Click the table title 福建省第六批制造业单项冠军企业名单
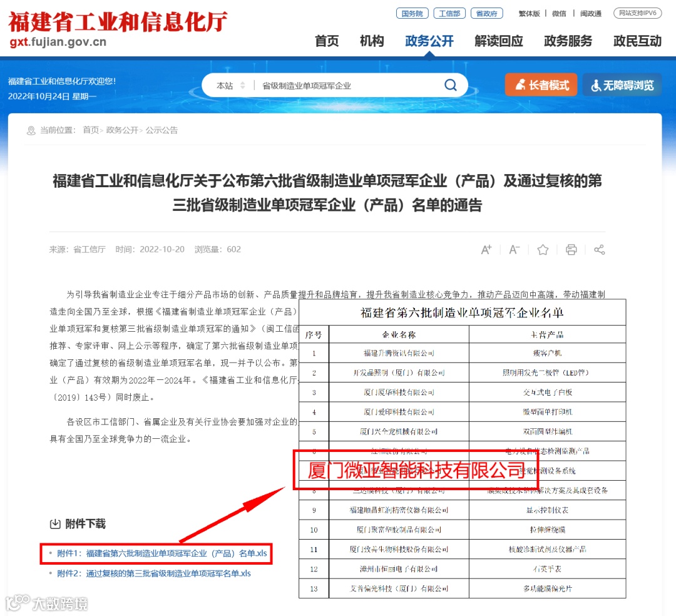The width and height of the screenshot is (676, 616). 462,312
